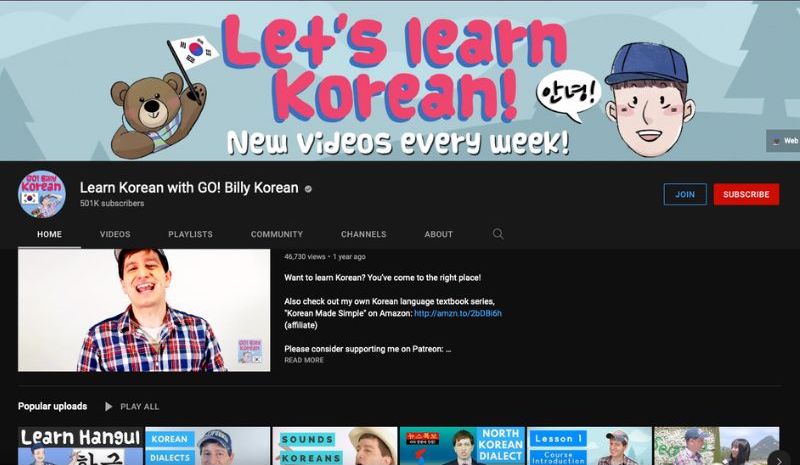Click the GO! Billy Korean channel avatar

pyautogui.click(x=42, y=194)
